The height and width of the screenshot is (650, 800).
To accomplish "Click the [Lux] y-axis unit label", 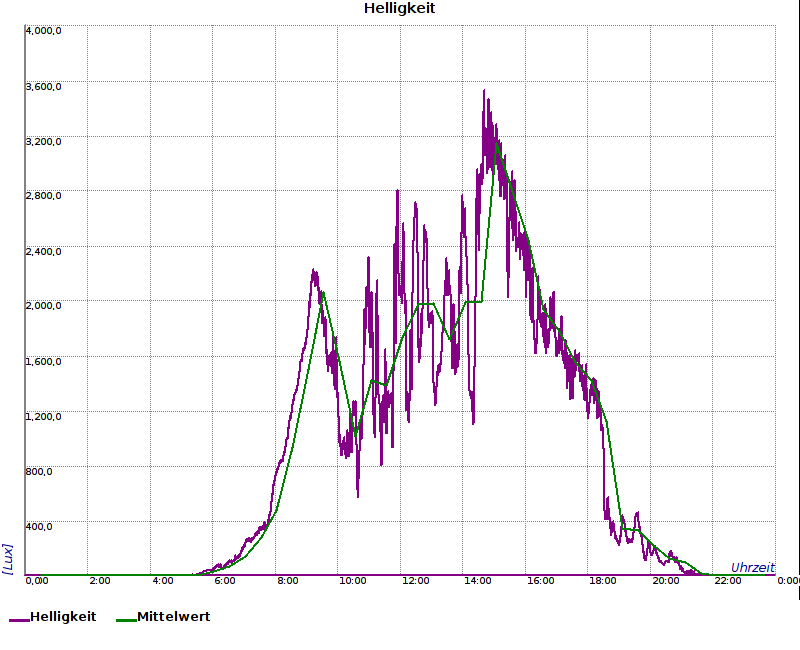I will click(7, 558).
